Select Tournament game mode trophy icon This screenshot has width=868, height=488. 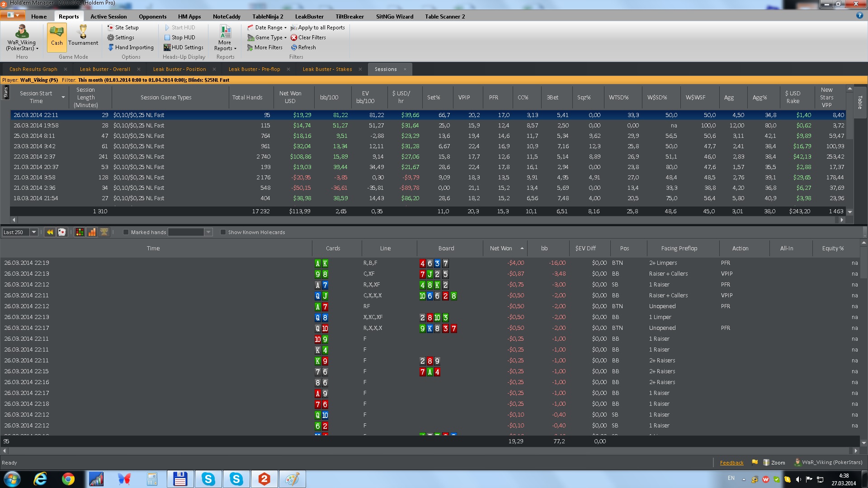pyautogui.click(x=83, y=32)
